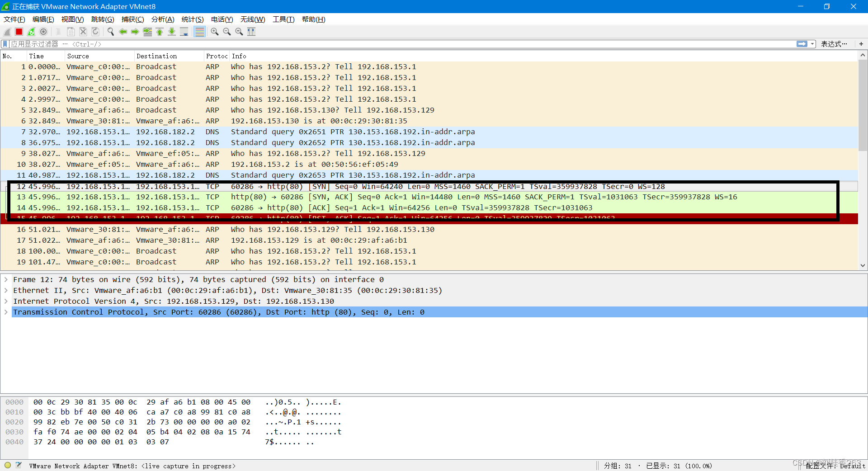Sort by the Time column header
Screen dimensions: 868x471
point(46,56)
